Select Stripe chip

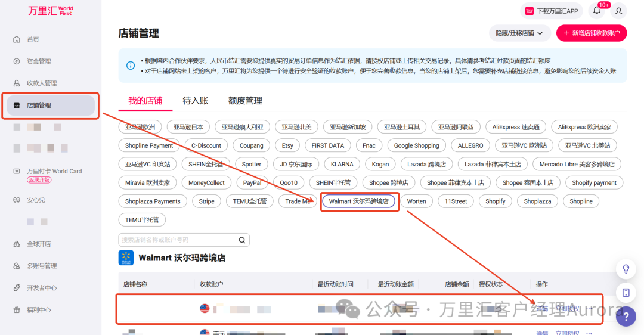pos(206,201)
